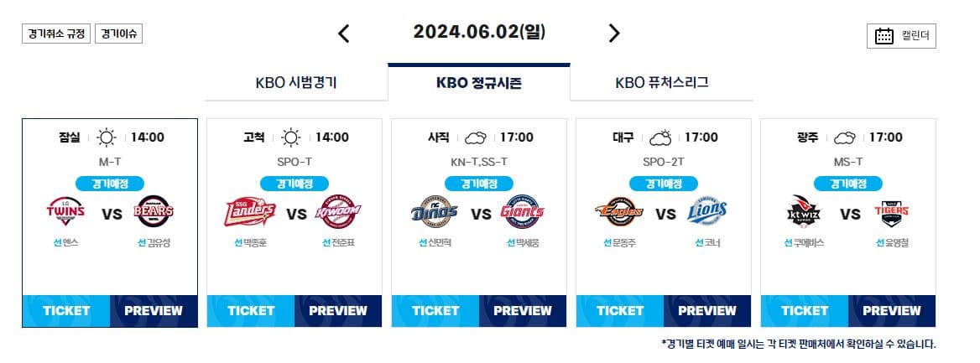
Task: Click the LG Twins team logo
Action: click(x=65, y=212)
